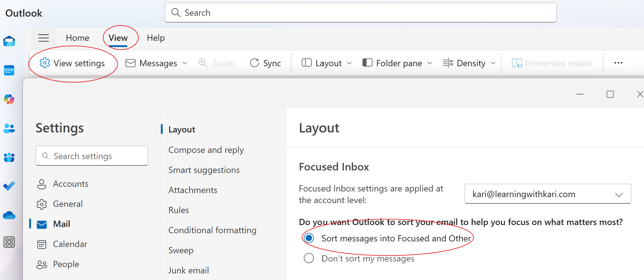Toggle the hamburger navigation menu
Viewport: 644px width, 280px height.
tap(44, 38)
